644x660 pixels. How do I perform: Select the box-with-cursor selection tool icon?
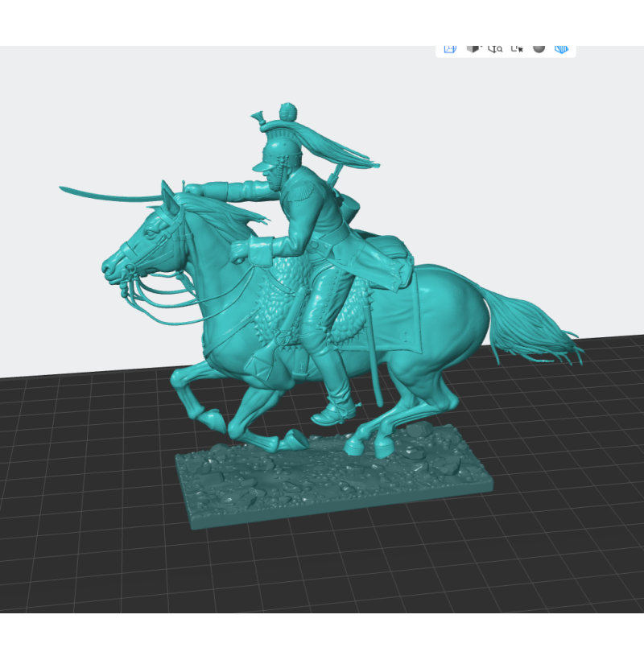click(518, 49)
